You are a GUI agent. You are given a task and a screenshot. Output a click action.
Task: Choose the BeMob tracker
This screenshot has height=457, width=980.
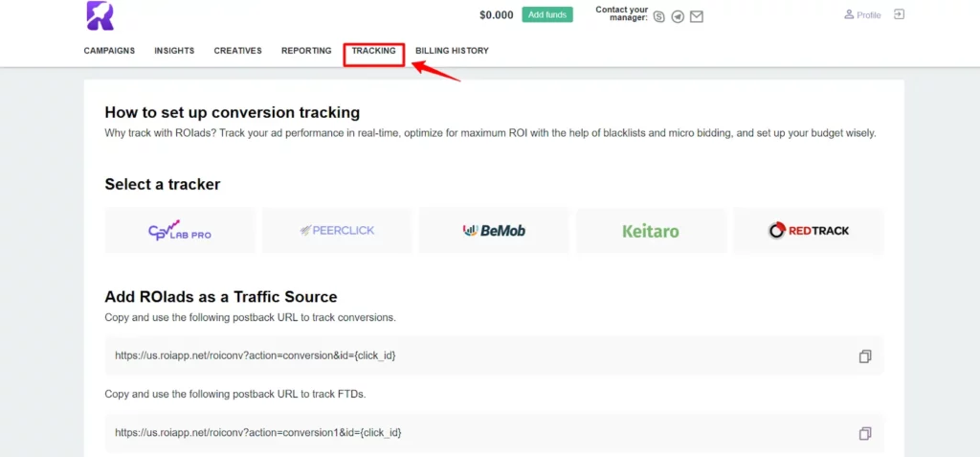pyautogui.click(x=494, y=230)
